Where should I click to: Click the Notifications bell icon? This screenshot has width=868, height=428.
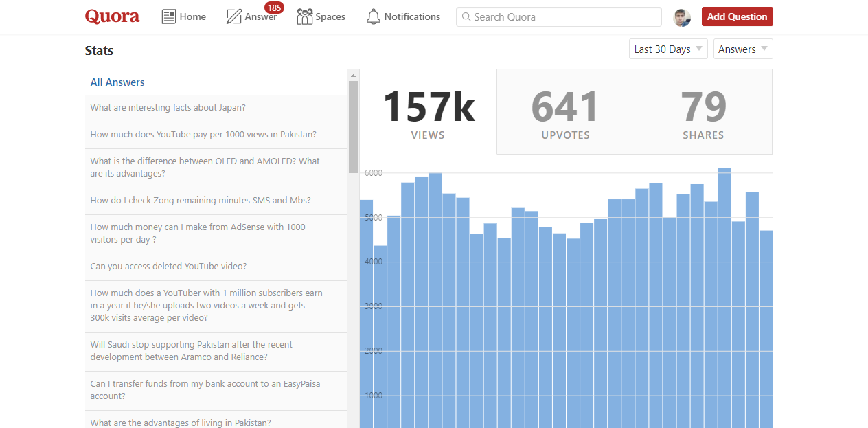coord(373,16)
